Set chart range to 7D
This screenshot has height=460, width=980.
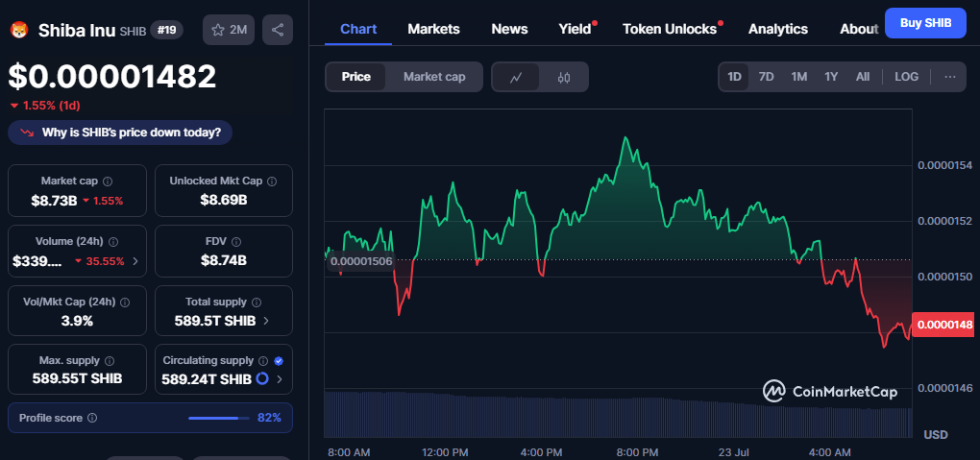(766, 77)
